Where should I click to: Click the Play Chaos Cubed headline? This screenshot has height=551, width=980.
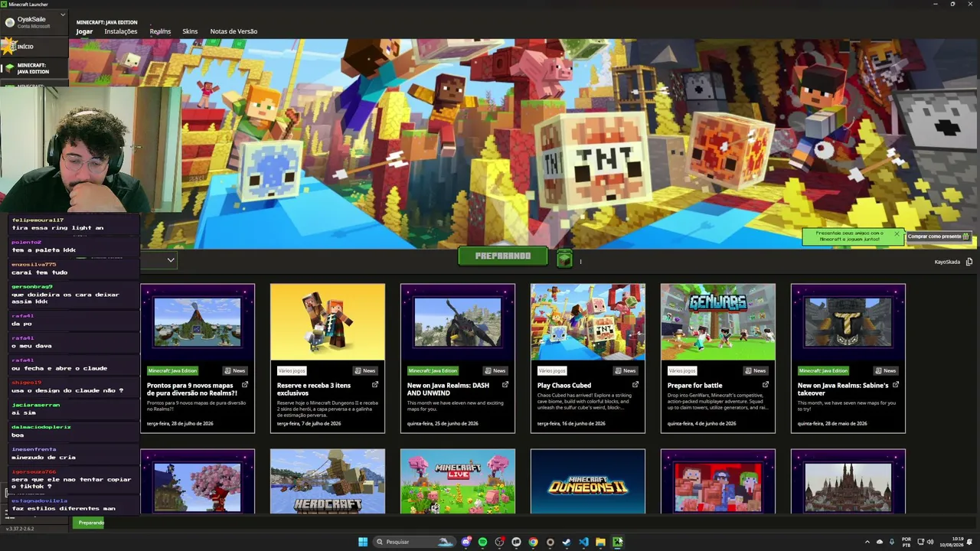[x=564, y=386]
